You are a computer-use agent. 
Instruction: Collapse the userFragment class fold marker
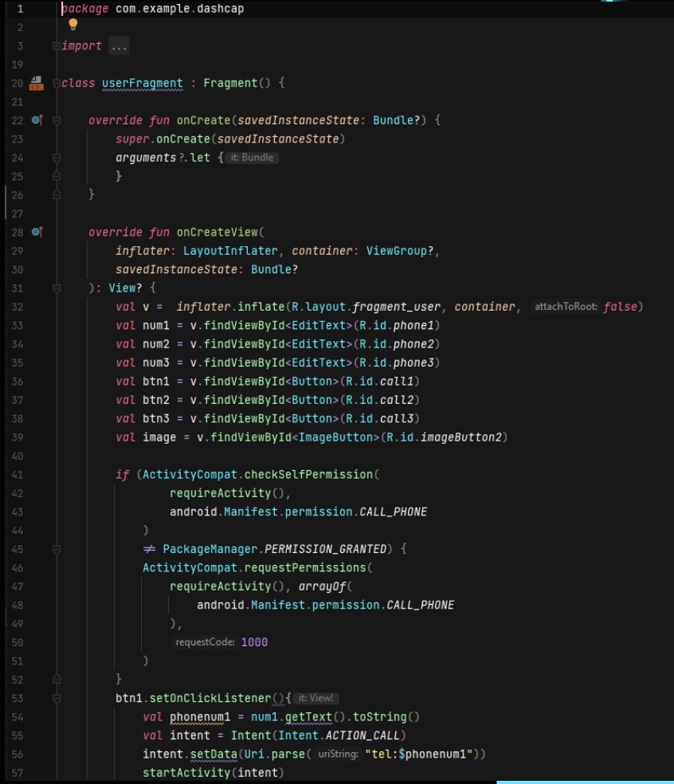point(56,83)
